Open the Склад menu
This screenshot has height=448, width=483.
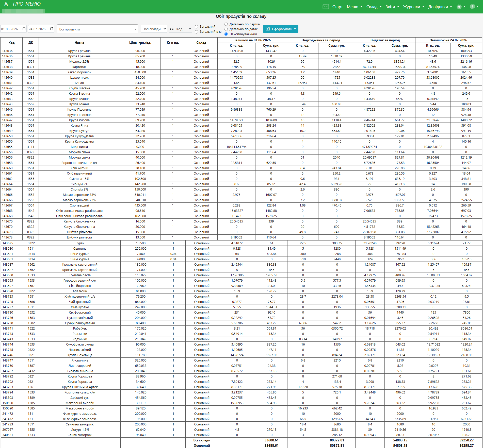point(374,7)
